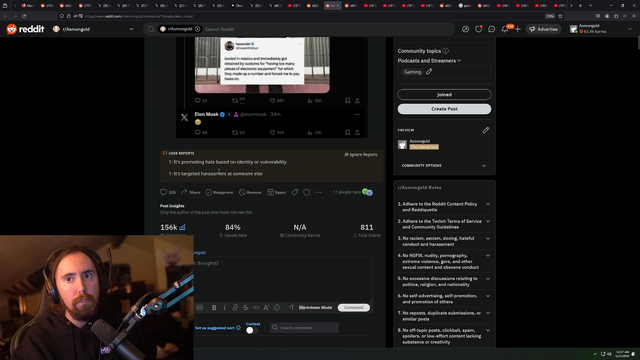Screen dimensions: 640x360
Task: Click Ignore Reports in user reports box
Action: click(361, 155)
